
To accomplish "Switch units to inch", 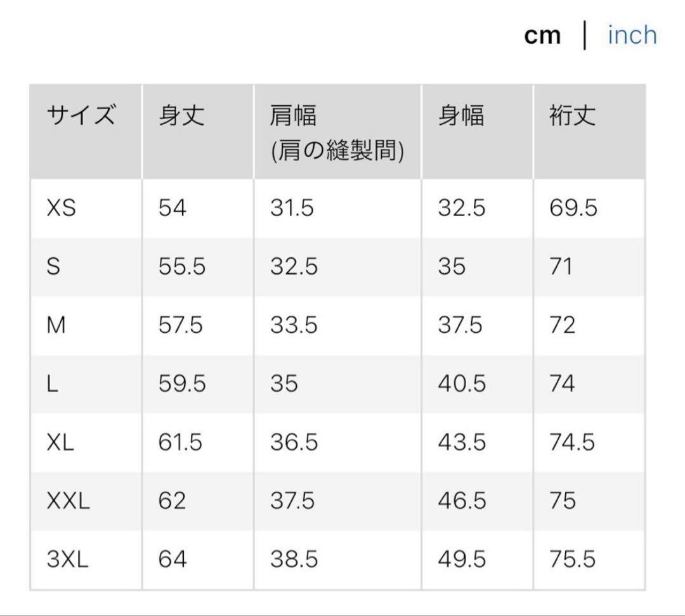I will [x=632, y=35].
